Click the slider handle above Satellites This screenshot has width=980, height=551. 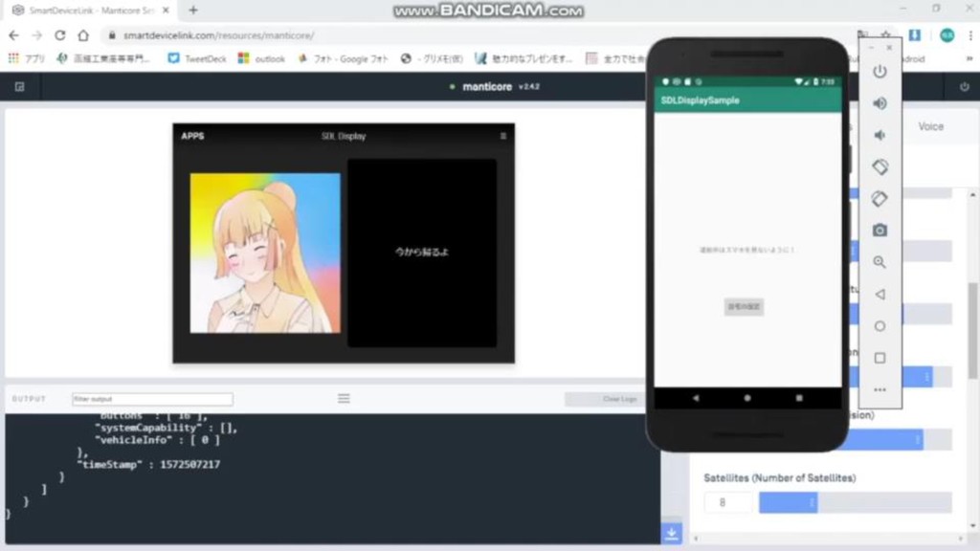click(918, 440)
